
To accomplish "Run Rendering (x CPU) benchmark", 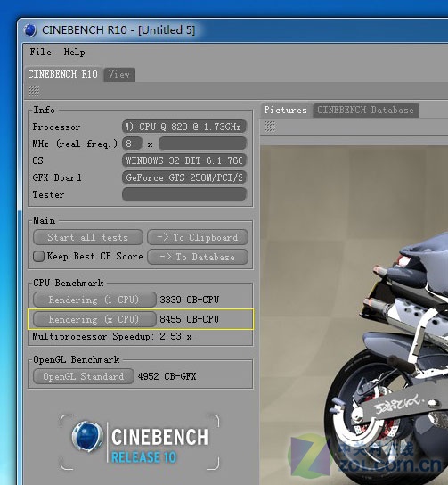I will 94,319.
